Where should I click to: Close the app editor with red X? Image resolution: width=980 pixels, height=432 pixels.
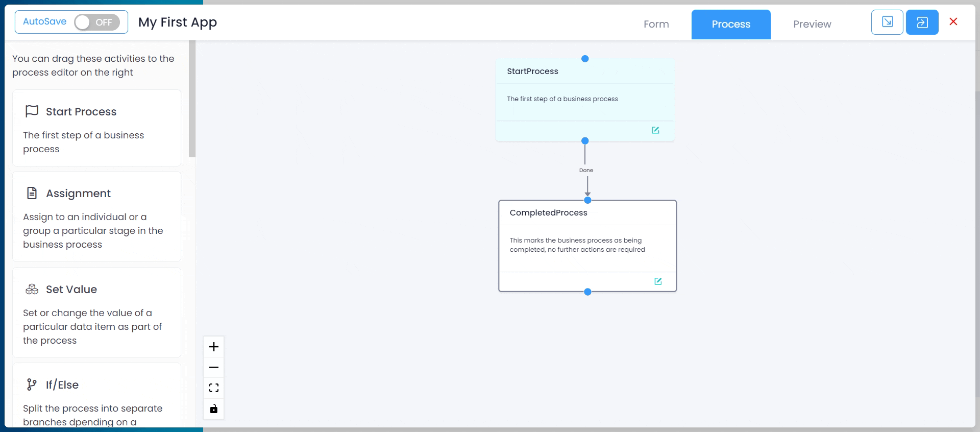point(953,21)
